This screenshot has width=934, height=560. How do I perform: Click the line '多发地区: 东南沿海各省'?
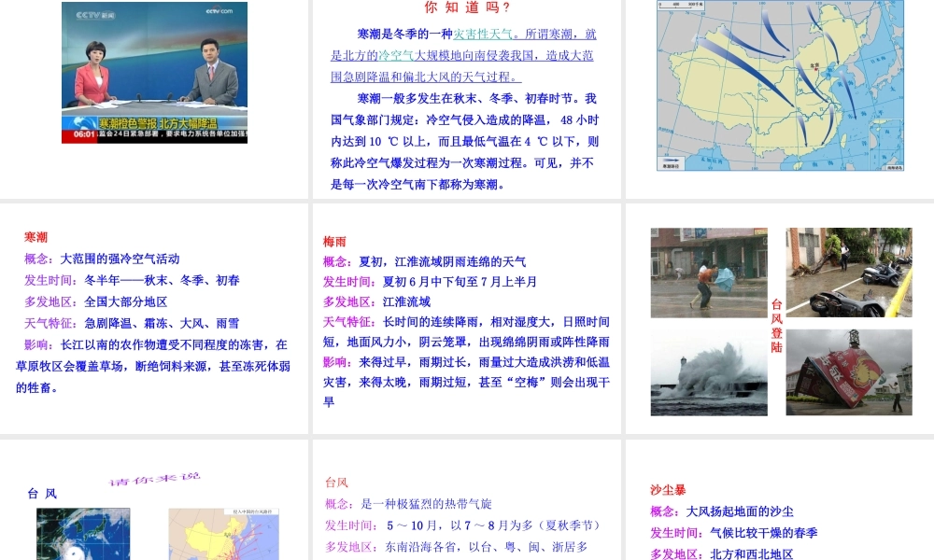457,547
